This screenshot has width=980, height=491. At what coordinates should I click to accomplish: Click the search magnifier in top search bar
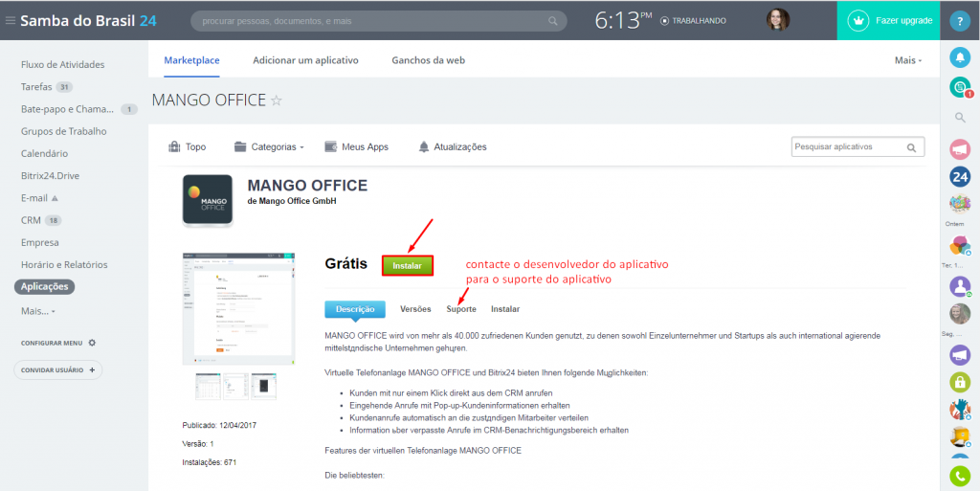(x=552, y=21)
